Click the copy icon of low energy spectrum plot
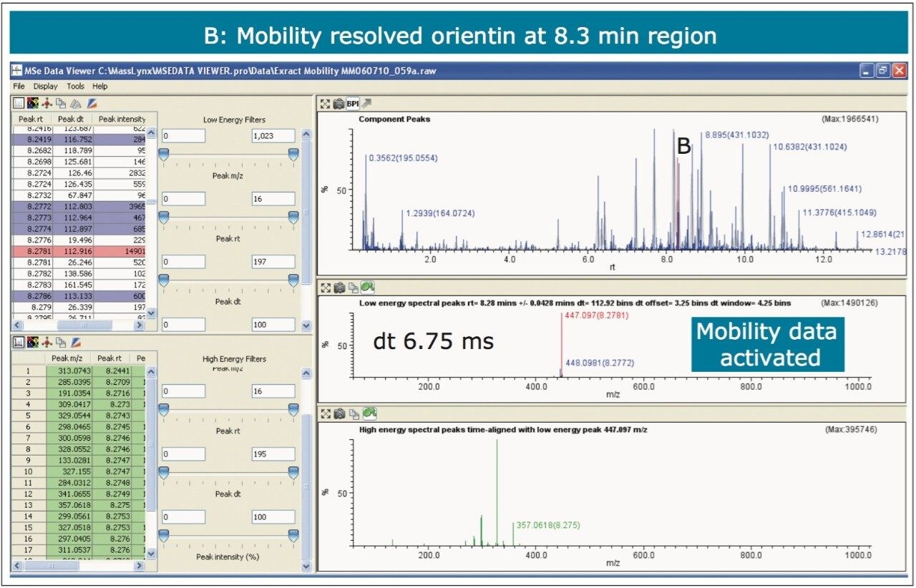The width and height of the screenshot is (916, 588). (352, 288)
